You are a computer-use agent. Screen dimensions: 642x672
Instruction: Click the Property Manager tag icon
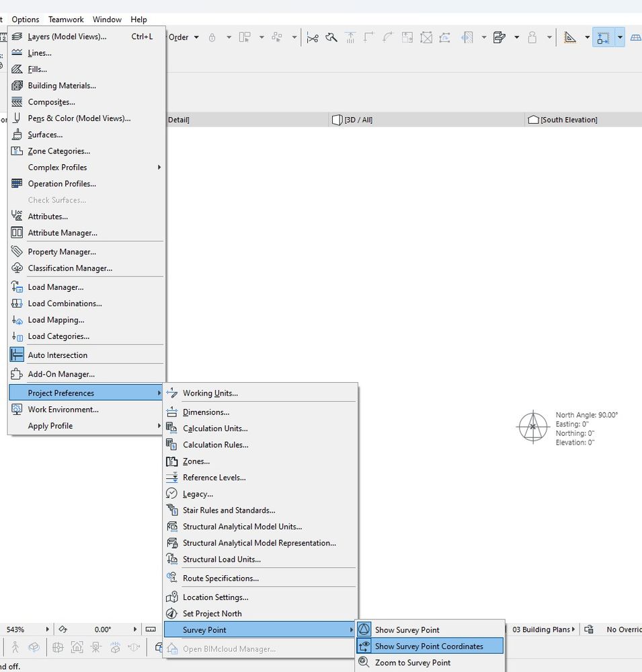(17, 252)
